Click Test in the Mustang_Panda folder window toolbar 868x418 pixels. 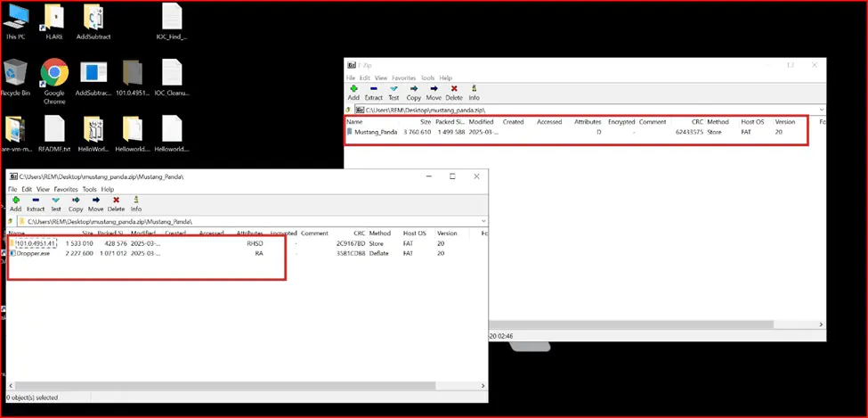(x=55, y=204)
